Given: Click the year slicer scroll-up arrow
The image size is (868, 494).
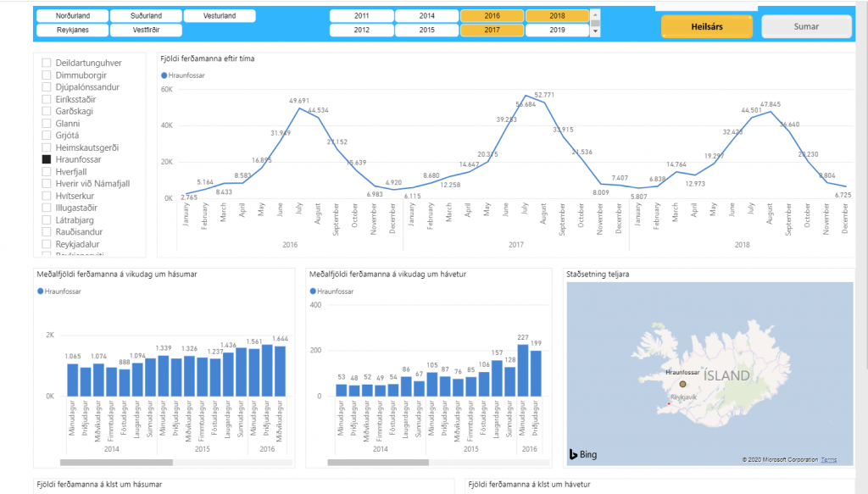Looking at the screenshot, I should point(596,14).
